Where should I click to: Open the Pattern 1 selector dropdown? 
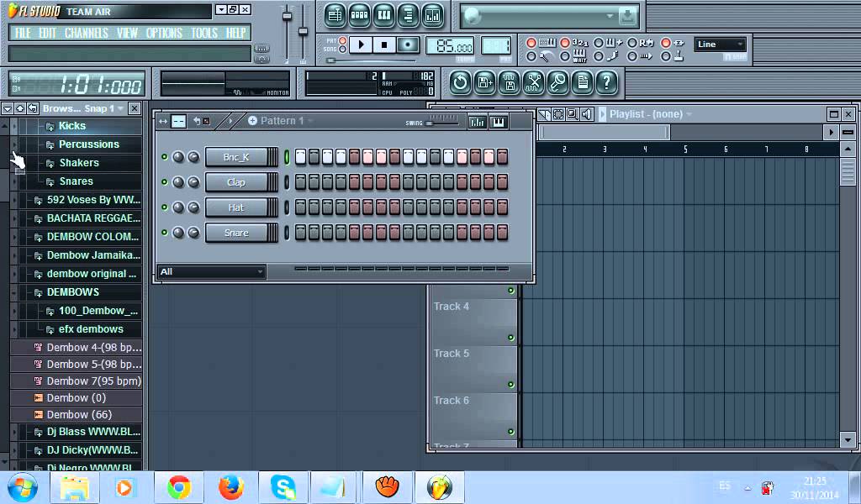(311, 121)
